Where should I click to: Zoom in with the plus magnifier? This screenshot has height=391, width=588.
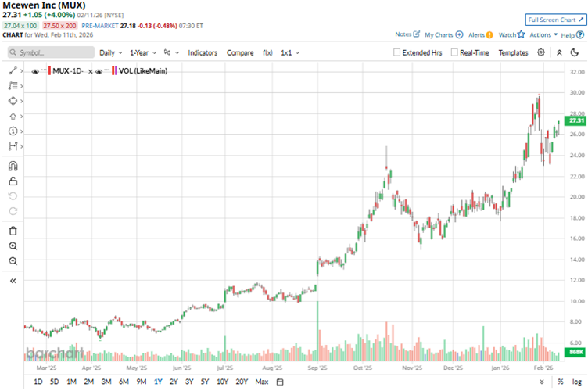click(13, 246)
